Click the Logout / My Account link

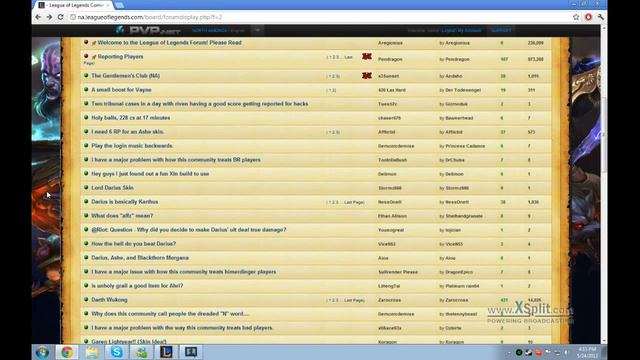point(461,31)
